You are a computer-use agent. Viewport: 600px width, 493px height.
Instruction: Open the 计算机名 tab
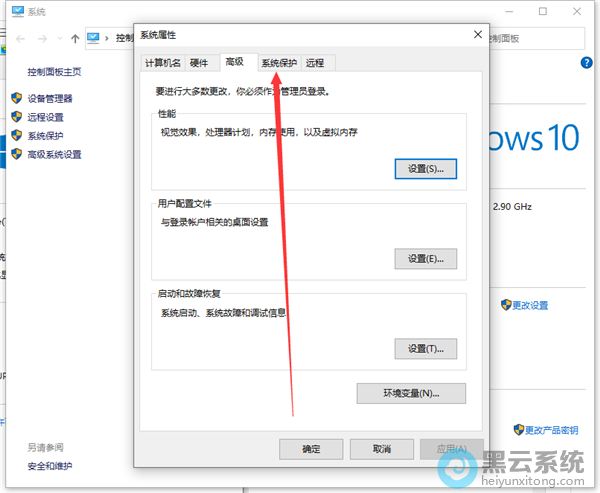(x=163, y=62)
